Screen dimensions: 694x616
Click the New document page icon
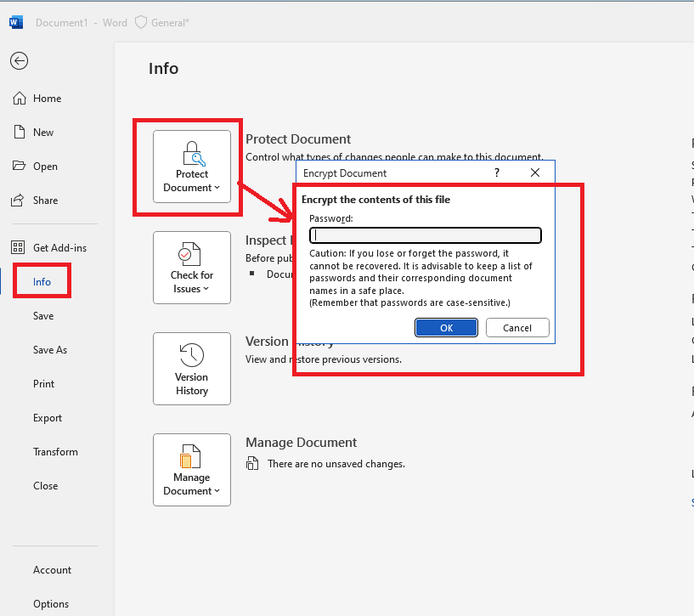point(19,132)
